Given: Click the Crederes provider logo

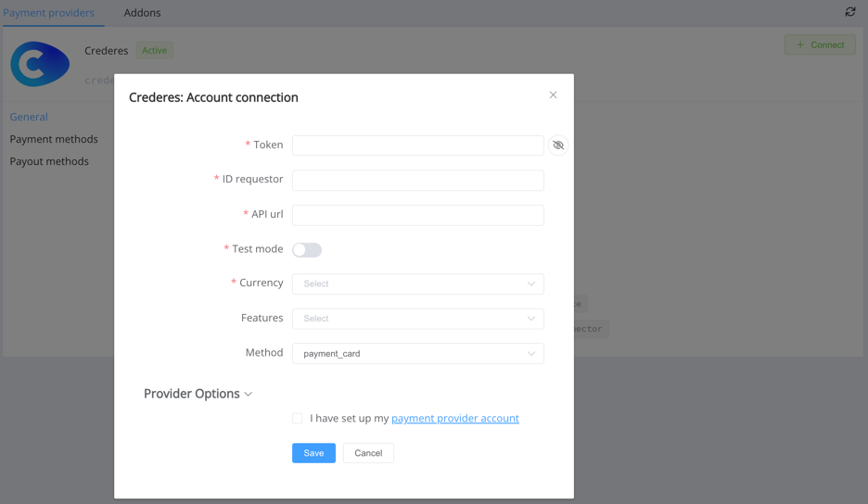Looking at the screenshot, I should pos(40,65).
